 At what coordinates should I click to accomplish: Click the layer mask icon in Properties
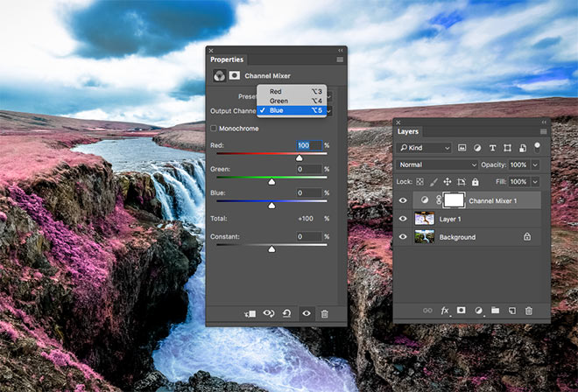[x=234, y=75]
